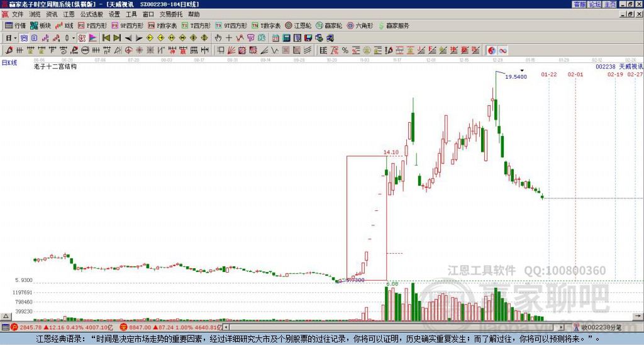Open the 江恩 menu
Image resolution: width=644 pixels, height=345 pixels.
(x=69, y=14)
